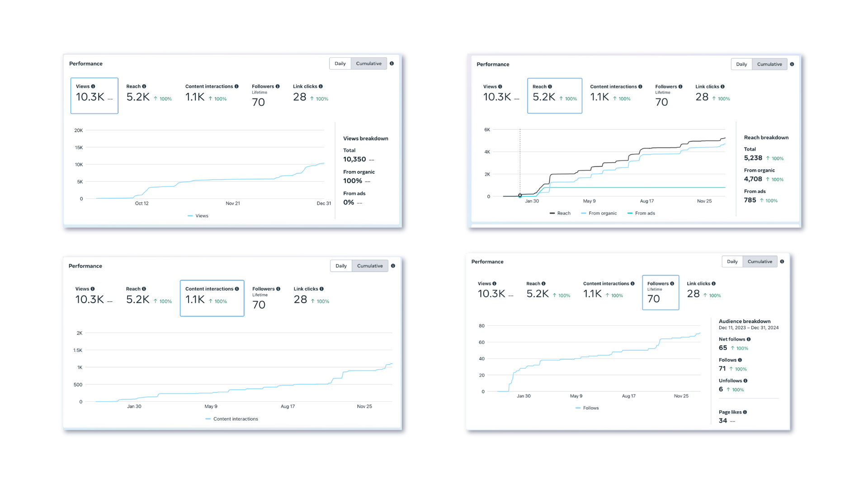The width and height of the screenshot is (868, 488).
Task: Click the hover marker point on Reach chart
Action: coord(520,196)
